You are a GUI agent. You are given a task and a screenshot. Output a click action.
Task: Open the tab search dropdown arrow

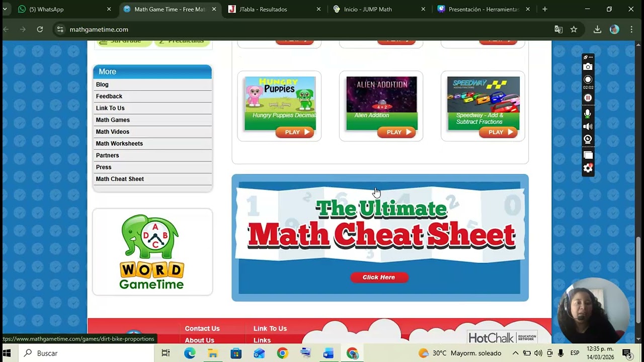pyautogui.click(x=5, y=9)
